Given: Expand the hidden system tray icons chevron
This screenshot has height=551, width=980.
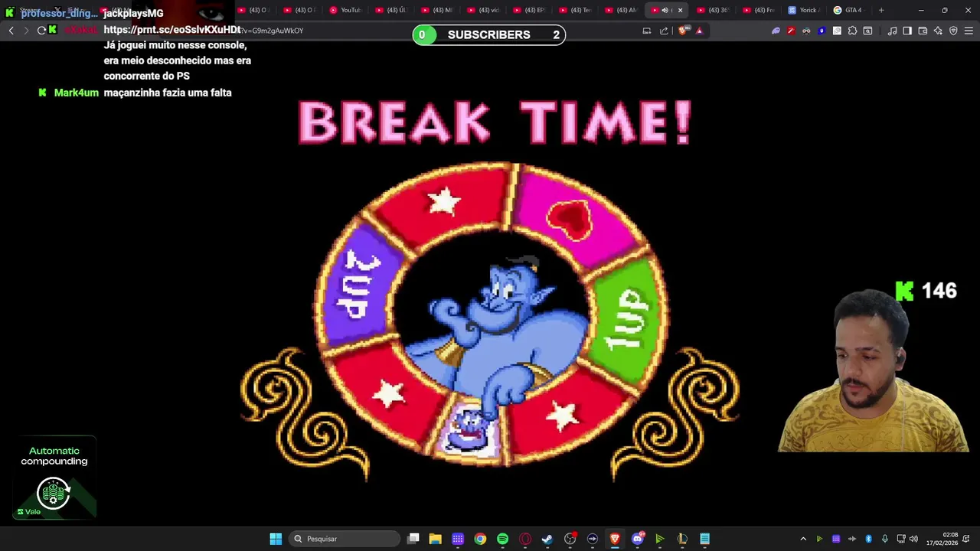Looking at the screenshot, I should click(803, 539).
